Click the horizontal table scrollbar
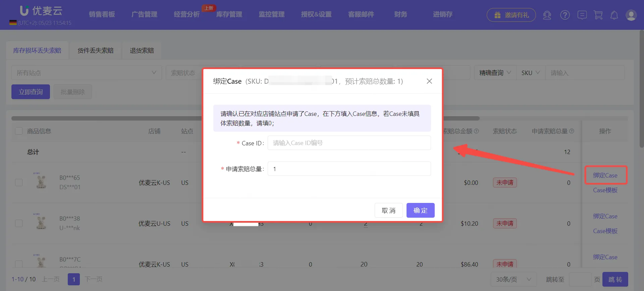644x291 pixels. pyautogui.click(x=246, y=118)
